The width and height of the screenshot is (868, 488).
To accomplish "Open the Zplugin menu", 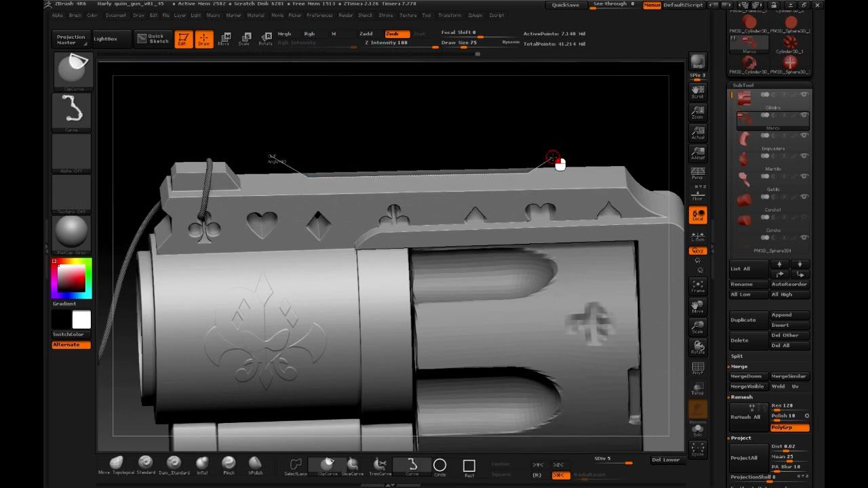I will click(x=475, y=15).
